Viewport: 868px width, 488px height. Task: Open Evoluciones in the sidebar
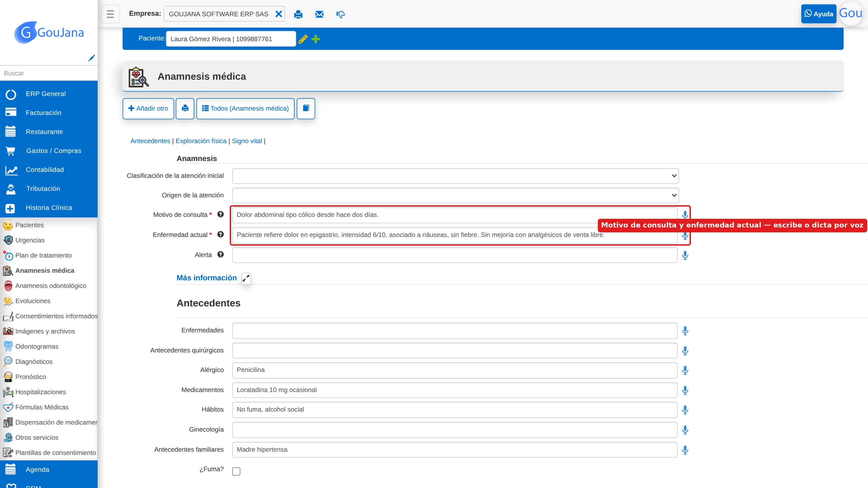tap(33, 301)
